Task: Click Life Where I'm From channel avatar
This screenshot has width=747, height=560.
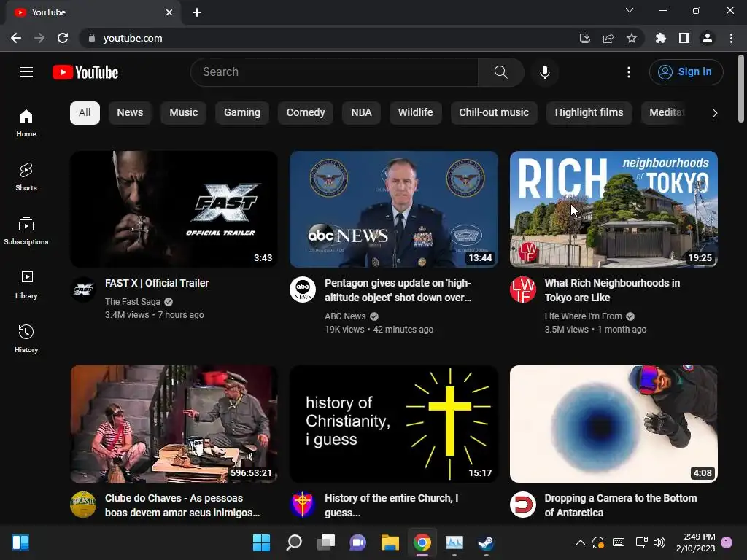Action: pyautogui.click(x=522, y=289)
